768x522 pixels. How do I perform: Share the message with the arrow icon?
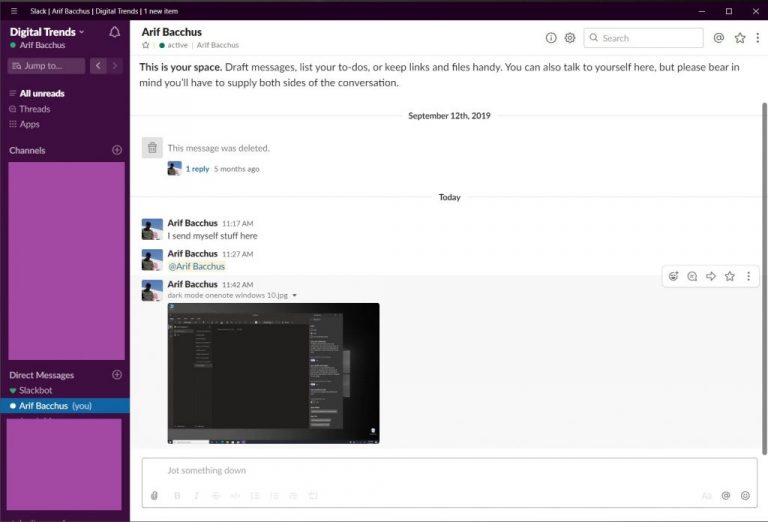click(711, 276)
